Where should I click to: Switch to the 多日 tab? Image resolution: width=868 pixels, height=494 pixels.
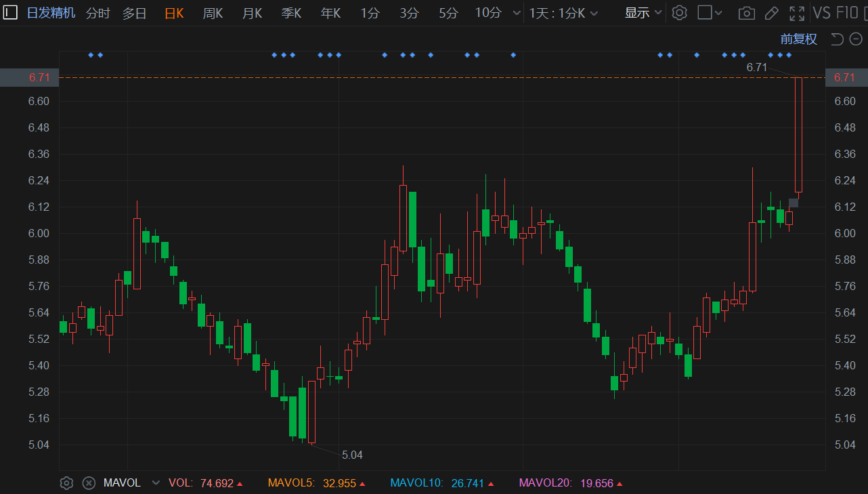[135, 13]
